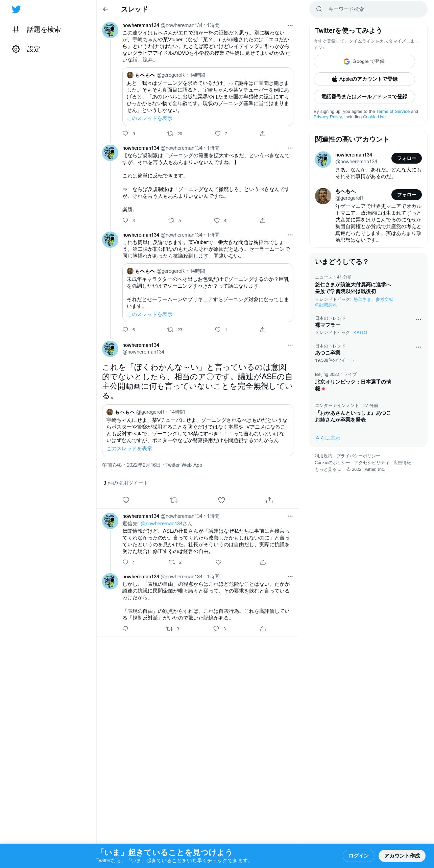Like the main tweet dated 2022年2月16日
The image size is (434, 868).
pyautogui.click(x=221, y=500)
